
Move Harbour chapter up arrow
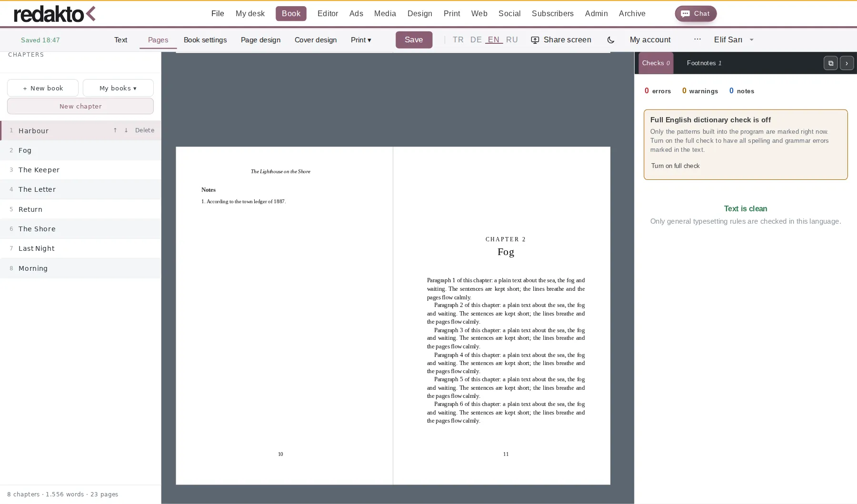[x=115, y=130]
